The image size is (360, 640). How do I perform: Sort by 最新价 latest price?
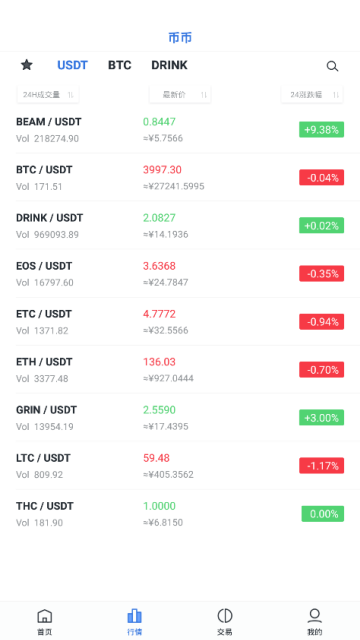click(x=180, y=95)
